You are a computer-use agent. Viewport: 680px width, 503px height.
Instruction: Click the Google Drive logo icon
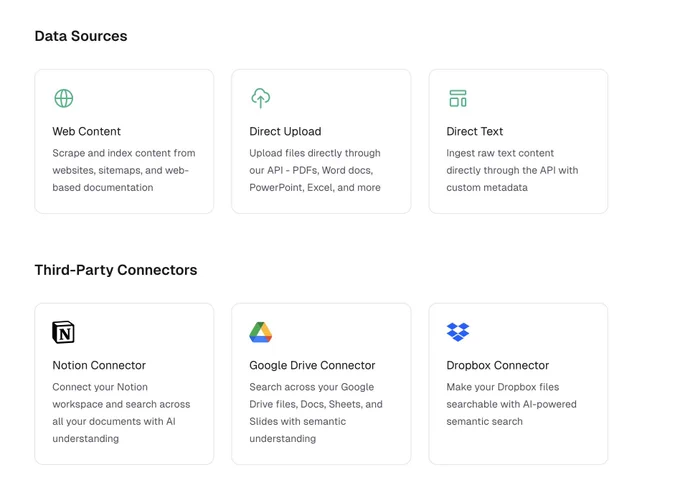(261, 332)
